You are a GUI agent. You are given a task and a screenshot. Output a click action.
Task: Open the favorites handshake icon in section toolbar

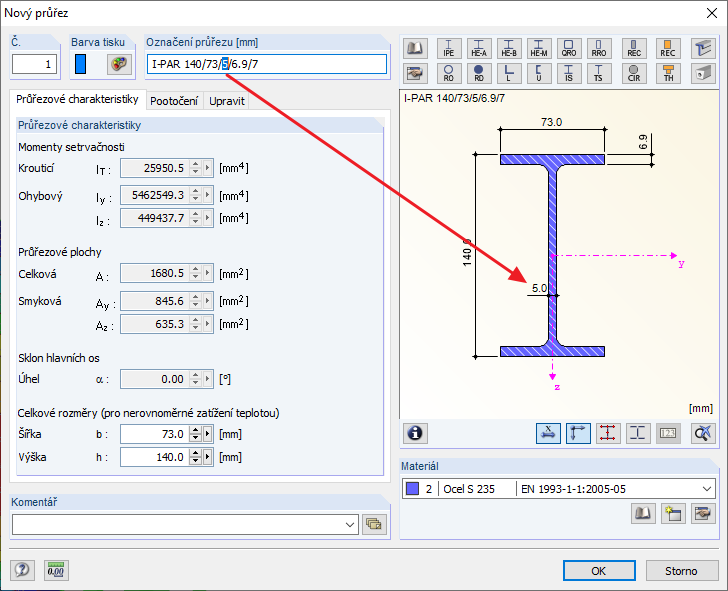(415, 73)
